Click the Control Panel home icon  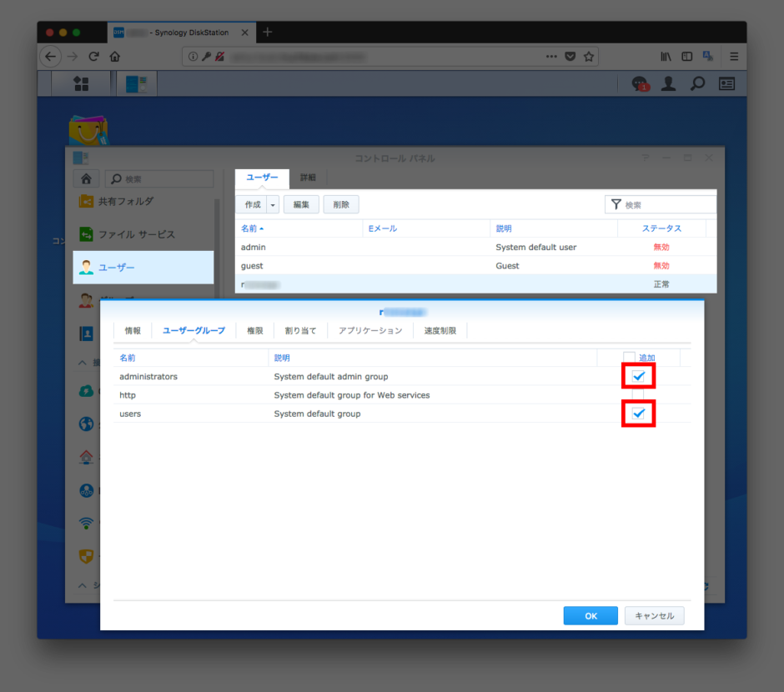(x=86, y=179)
